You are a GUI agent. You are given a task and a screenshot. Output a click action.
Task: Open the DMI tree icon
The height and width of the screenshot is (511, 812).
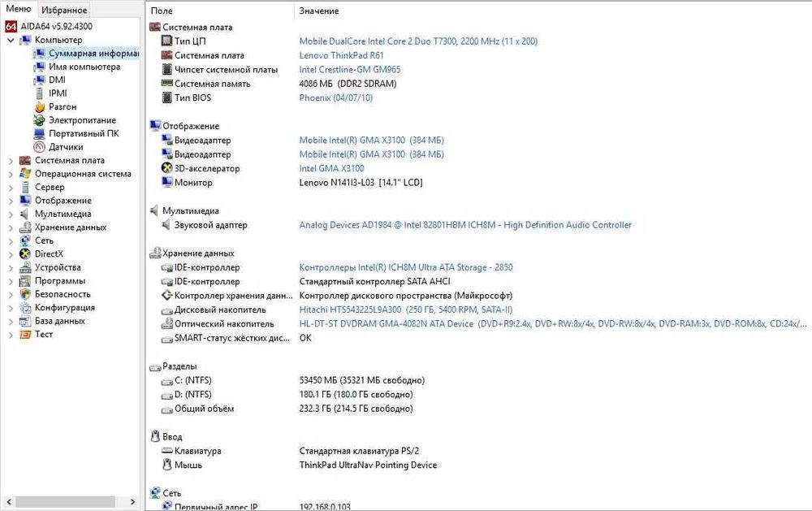coord(39,80)
